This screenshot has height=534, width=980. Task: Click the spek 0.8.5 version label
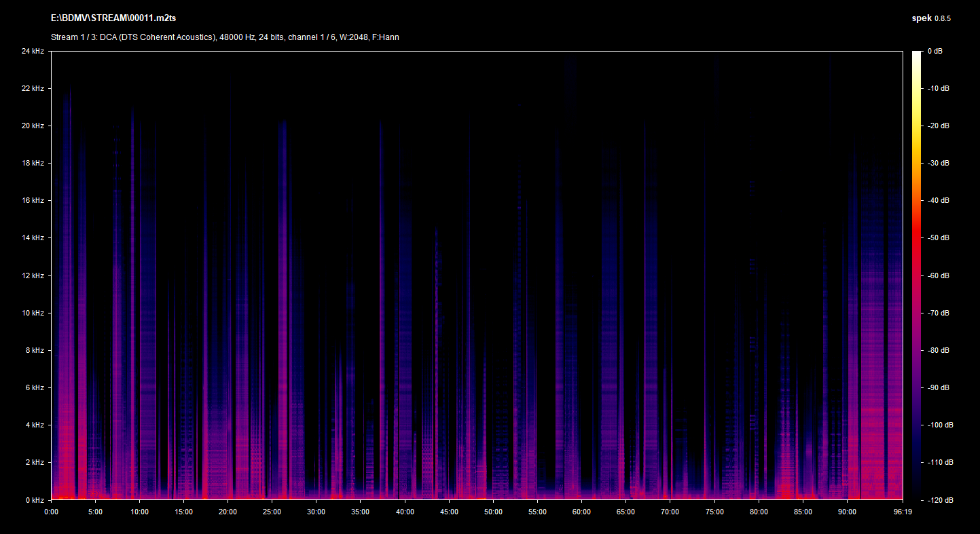930,18
